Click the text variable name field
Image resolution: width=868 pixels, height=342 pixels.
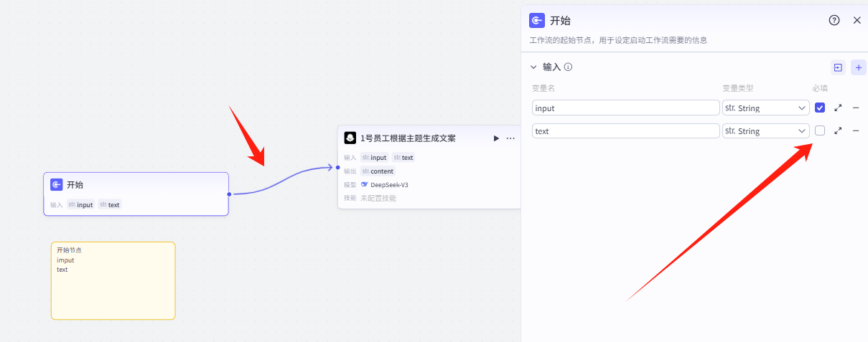[625, 131]
